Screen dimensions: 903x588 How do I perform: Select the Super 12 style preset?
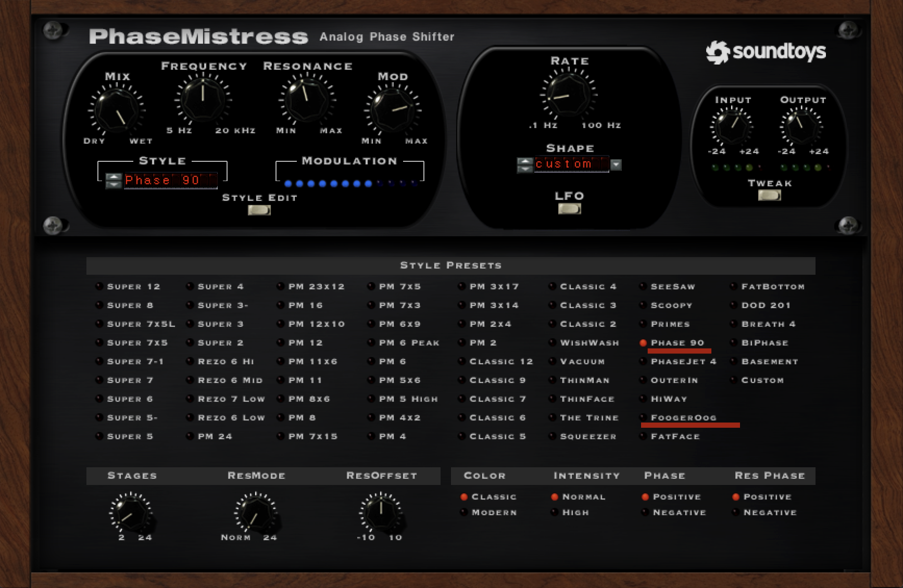click(128, 287)
